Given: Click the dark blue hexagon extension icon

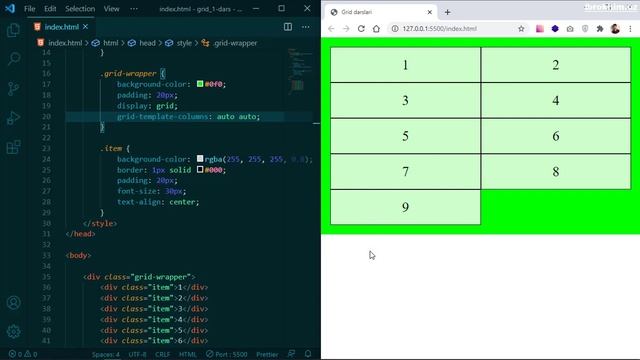Looking at the screenshot, I should coord(555,29).
